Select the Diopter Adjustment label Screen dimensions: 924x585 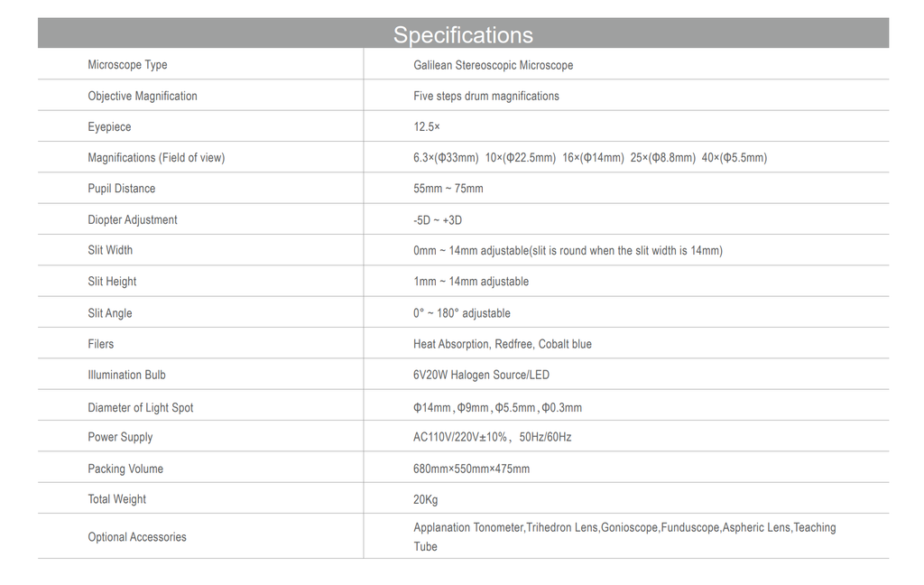[133, 220]
